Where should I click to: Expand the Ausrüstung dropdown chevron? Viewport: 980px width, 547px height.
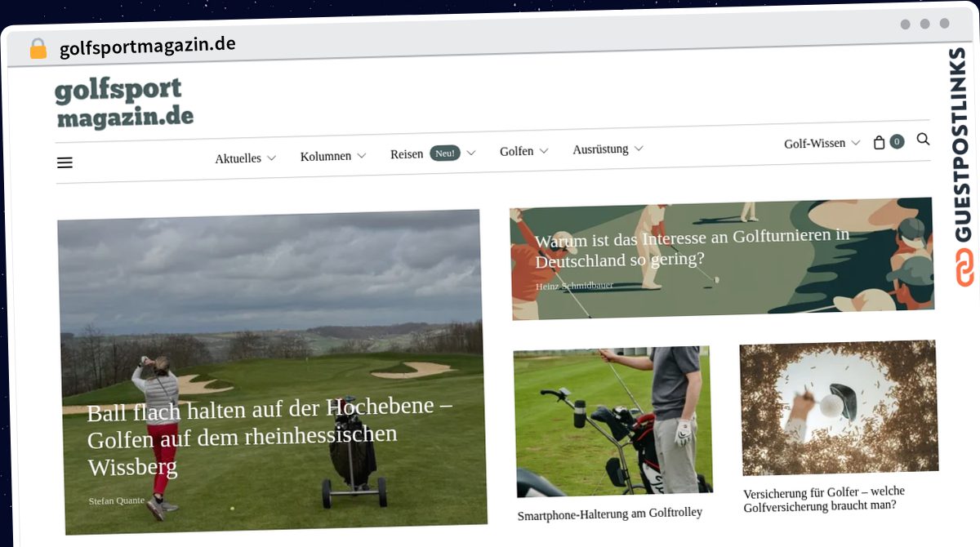[639, 149]
